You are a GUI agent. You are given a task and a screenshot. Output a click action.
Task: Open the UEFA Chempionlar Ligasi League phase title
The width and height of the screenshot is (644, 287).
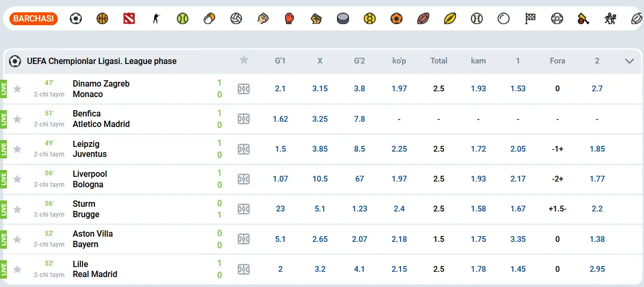pyautogui.click(x=102, y=61)
